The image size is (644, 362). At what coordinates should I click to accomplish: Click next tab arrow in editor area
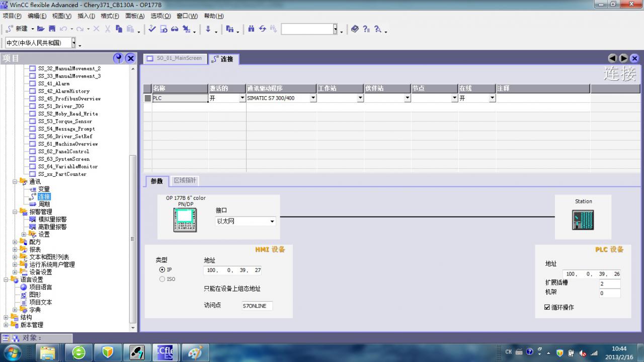[623, 58]
